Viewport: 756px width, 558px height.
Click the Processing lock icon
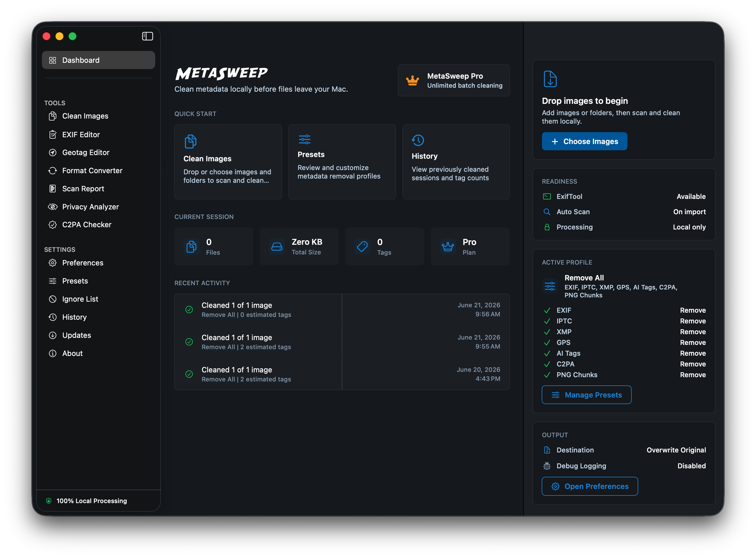point(547,227)
